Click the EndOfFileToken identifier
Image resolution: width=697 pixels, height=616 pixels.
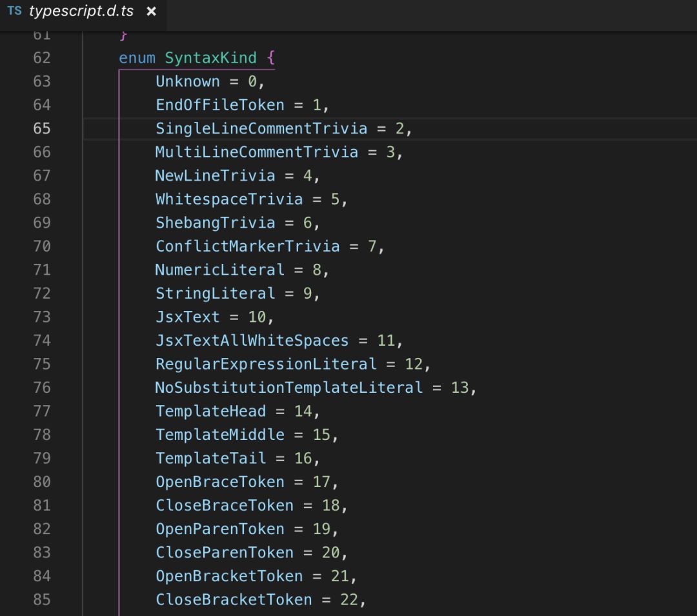tap(219, 105)
